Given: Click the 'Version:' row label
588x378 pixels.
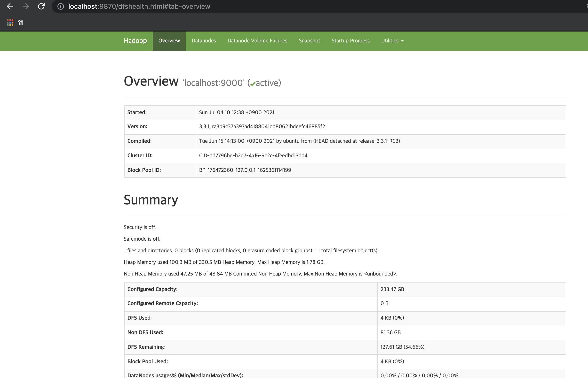Looking at the screenshot, I should coord(137,126).
